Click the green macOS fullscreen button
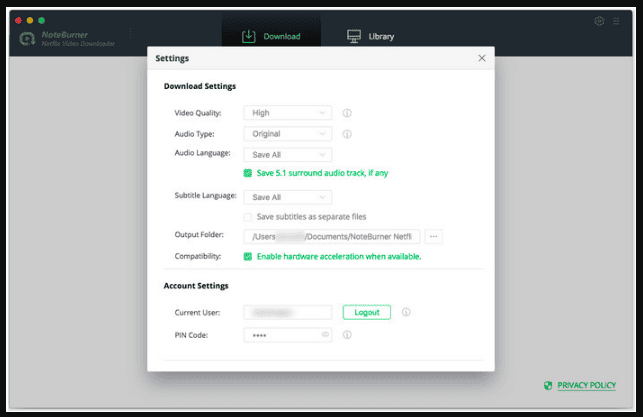643x417 pixels. pyautogui.click(x=41, y=20)
